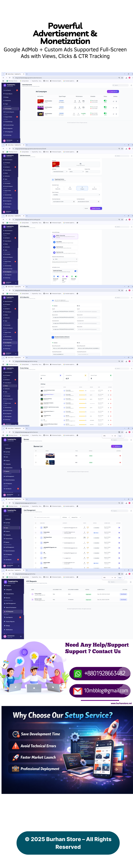Click Cancel beside Update Campaign button
Viewport: 133px width, 868px height.
click(x=86, y=208)
